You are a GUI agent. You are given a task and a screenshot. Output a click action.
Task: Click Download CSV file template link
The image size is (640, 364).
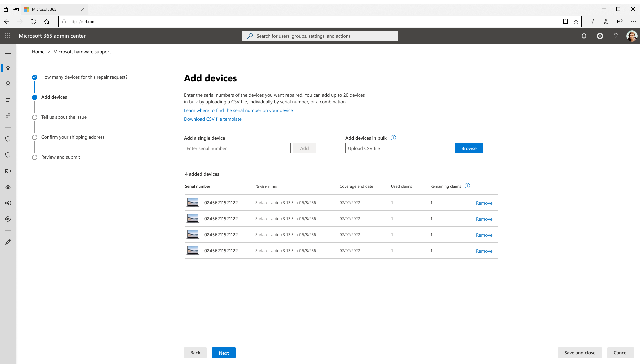pos(213,119)
